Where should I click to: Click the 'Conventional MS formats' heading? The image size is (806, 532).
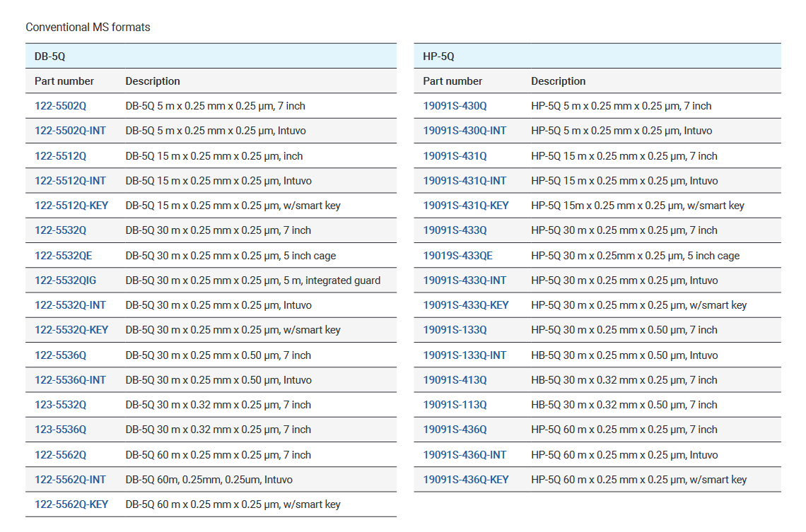(x=88, y=28)
